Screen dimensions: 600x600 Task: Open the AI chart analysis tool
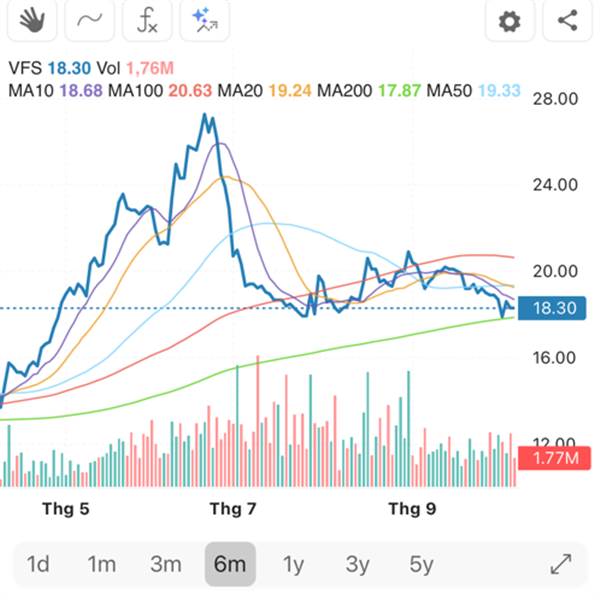[207, 20]
